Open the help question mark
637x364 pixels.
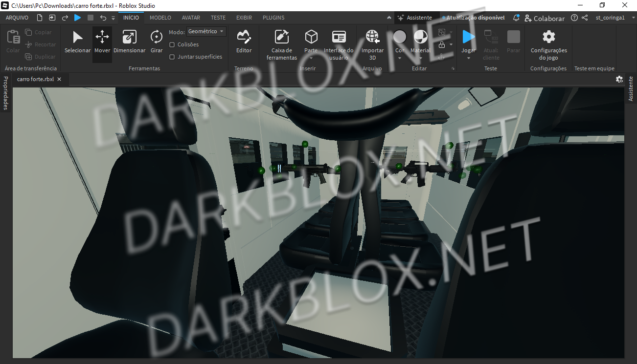(574, 18)
